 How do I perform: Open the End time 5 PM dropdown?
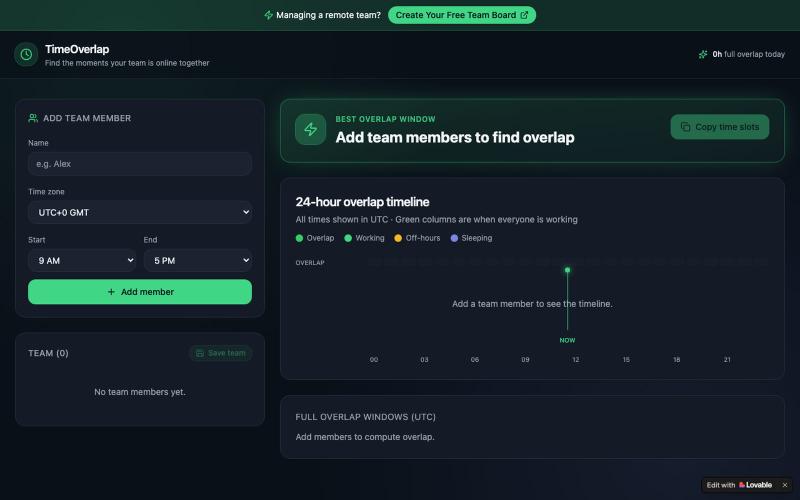click(198, 260)
